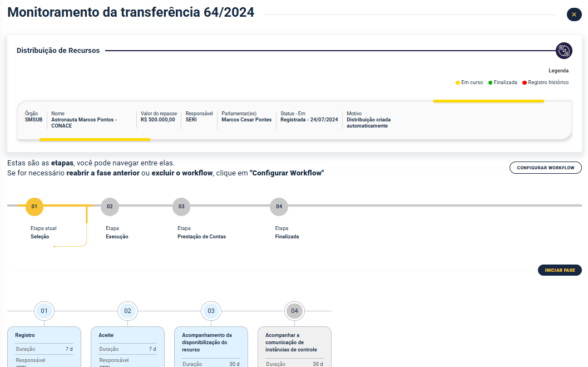Viewport: 588px width, 367px height.
Task: Open Configurar Workflow
Action: pyautogui.click(x=545, y=167)
